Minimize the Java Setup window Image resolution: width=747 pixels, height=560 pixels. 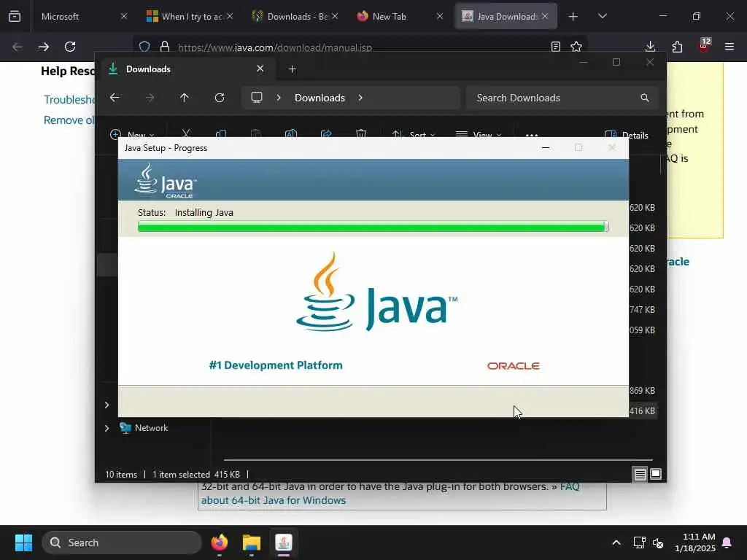546,148
